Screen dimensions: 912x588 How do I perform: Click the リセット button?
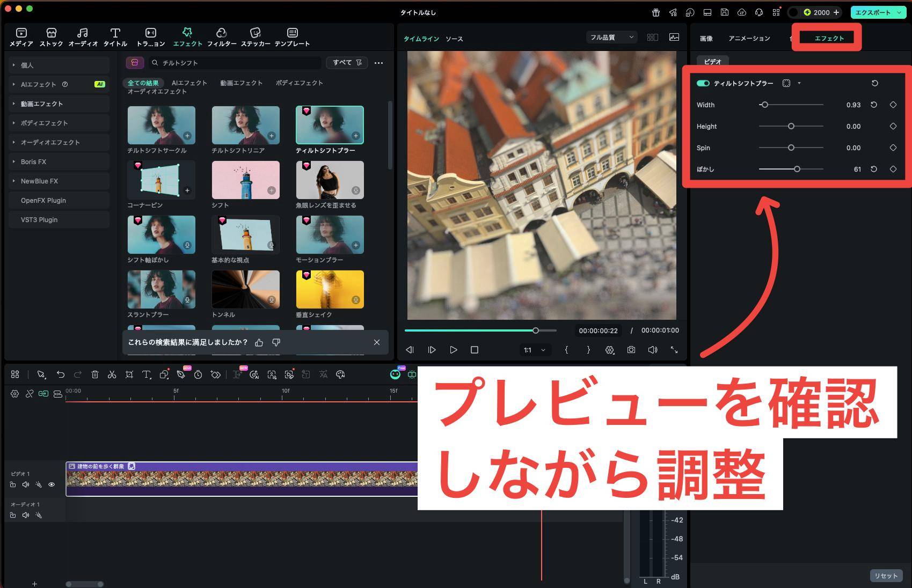tap(886, 576)
